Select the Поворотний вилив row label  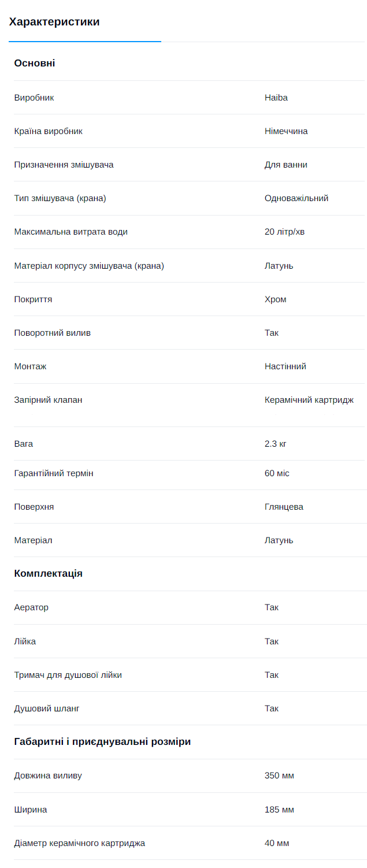(53, 333)
